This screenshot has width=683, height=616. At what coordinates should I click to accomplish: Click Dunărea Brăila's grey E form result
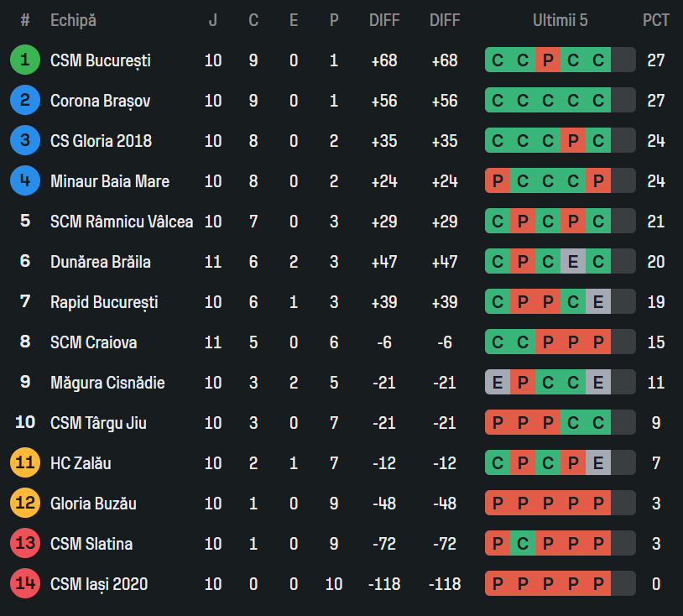(573, 262)
